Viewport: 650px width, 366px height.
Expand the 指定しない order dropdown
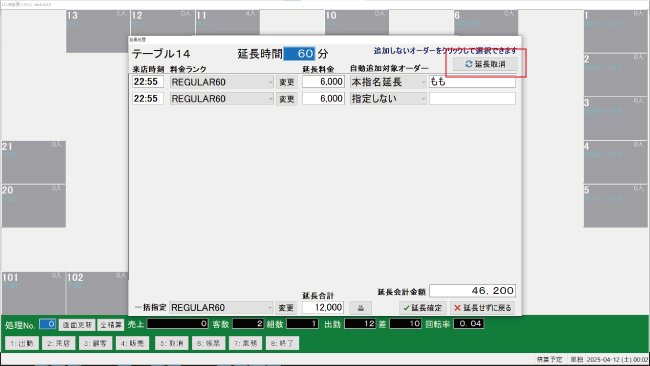click(x=388, y=99)
